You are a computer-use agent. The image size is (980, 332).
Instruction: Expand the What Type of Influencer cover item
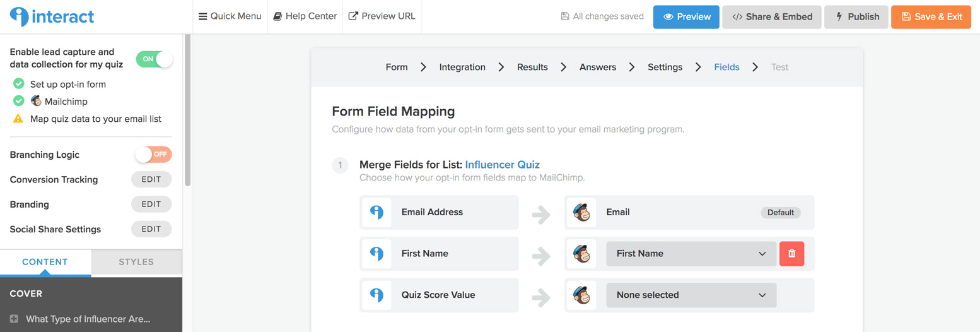[x=14, y=319]
